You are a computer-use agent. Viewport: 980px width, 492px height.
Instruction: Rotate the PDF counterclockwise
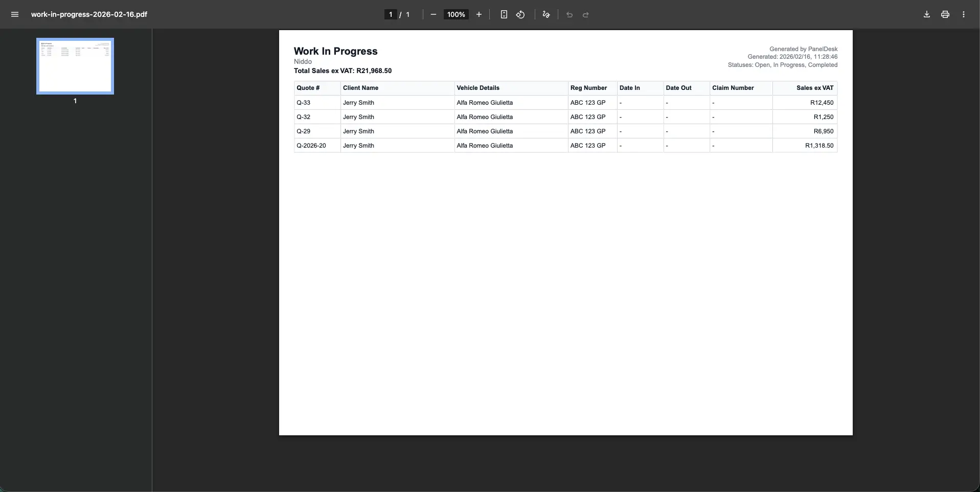point(520,14)
